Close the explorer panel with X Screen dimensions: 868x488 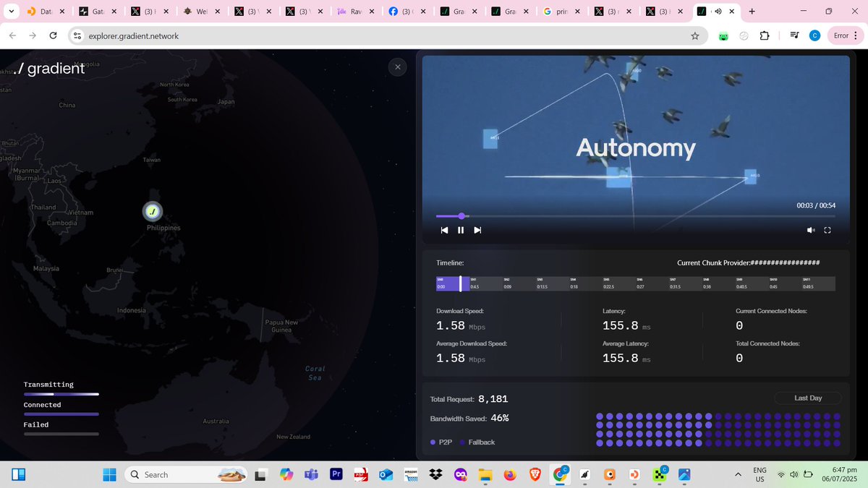pos(397,67)
